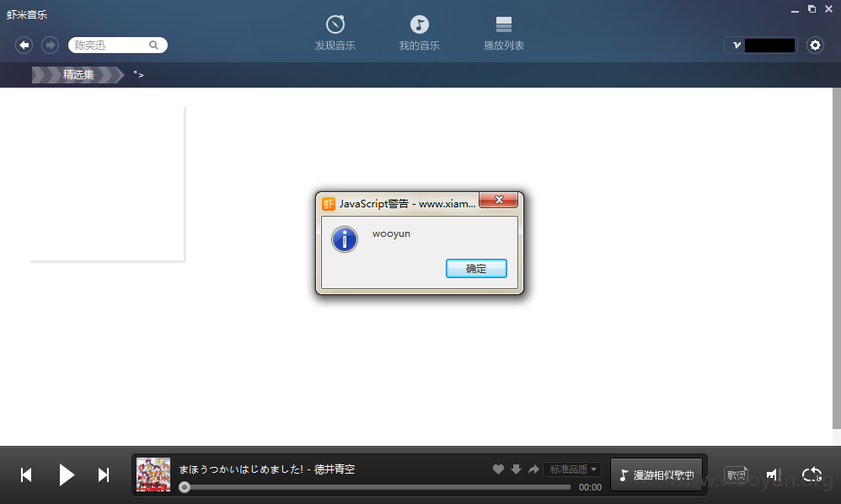Switch to 我的音乐 tab
The height and width of the screenshot is (504, 841).
pos(420,33)
